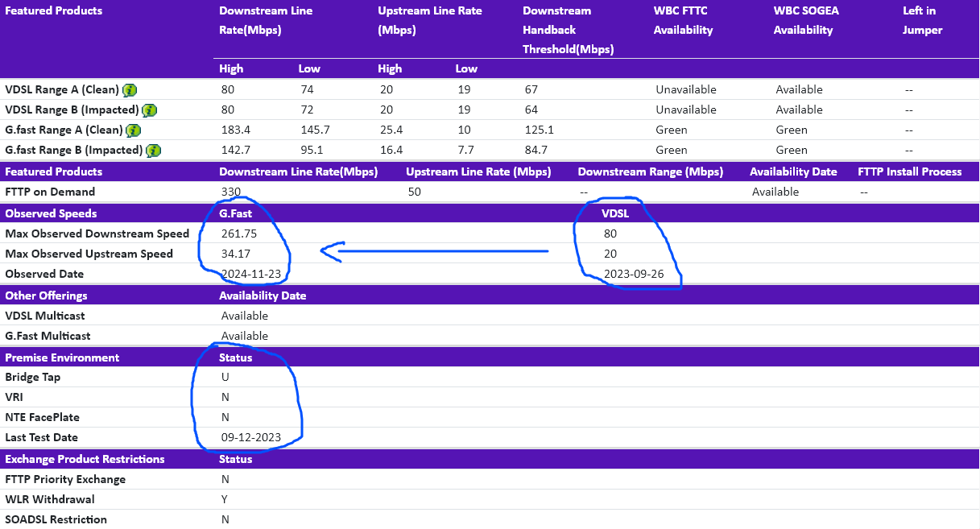Select the Last Test Date value 09-12-2023
Screen dimensions: 980x529
tap(250, 437)
